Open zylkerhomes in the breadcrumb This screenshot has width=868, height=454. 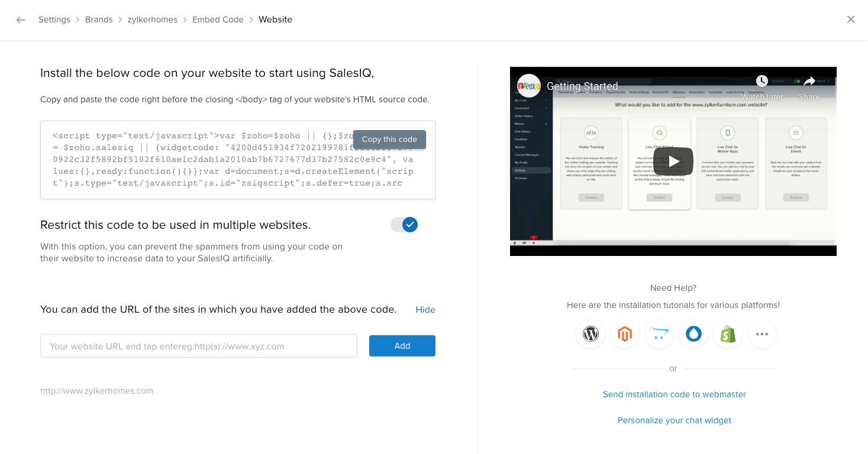point(153,20)
